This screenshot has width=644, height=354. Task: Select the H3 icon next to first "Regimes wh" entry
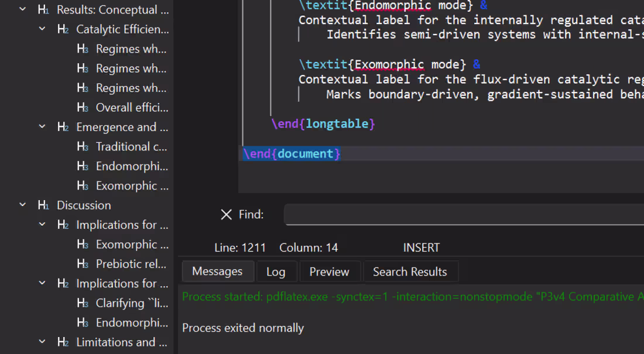click(x=82, y=49)
